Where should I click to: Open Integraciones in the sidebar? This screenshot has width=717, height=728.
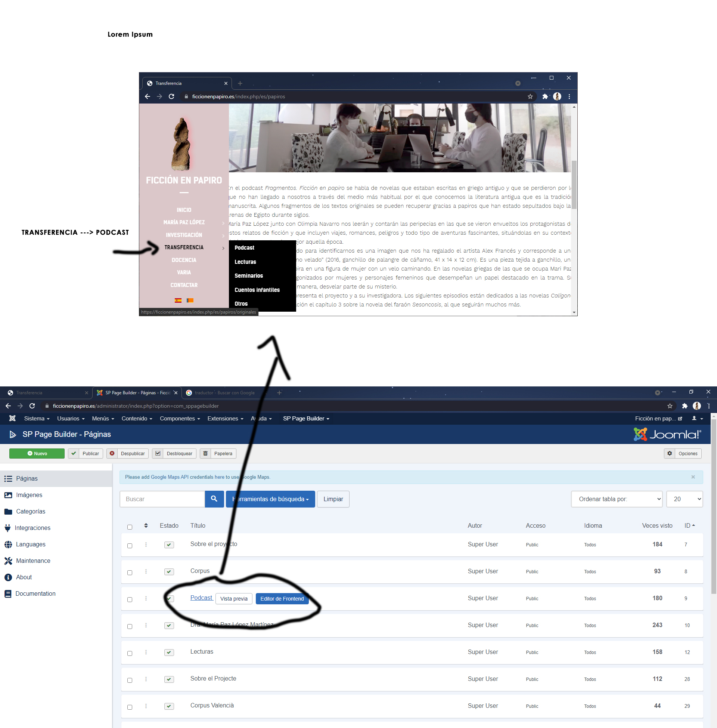[x=32, y=528]
